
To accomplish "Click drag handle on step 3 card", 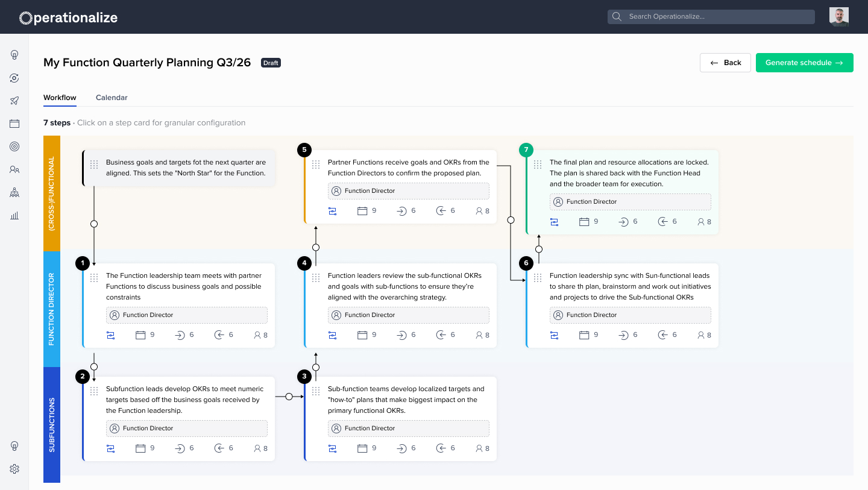I will point(316,391).
